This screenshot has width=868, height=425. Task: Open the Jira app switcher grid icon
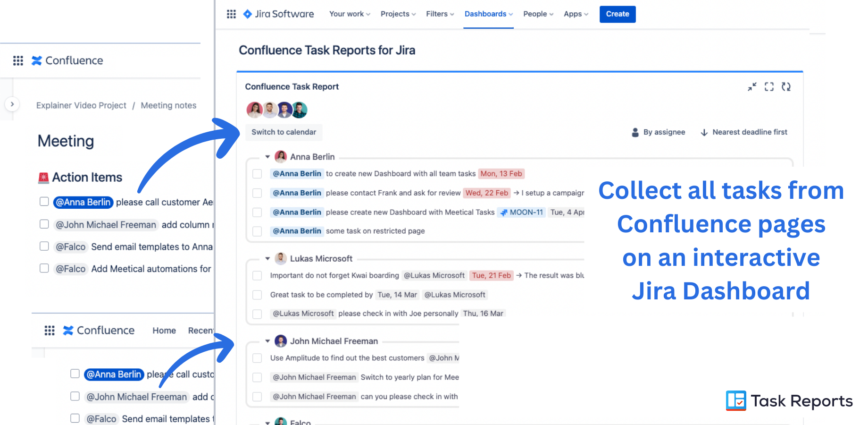click(231, 14)
